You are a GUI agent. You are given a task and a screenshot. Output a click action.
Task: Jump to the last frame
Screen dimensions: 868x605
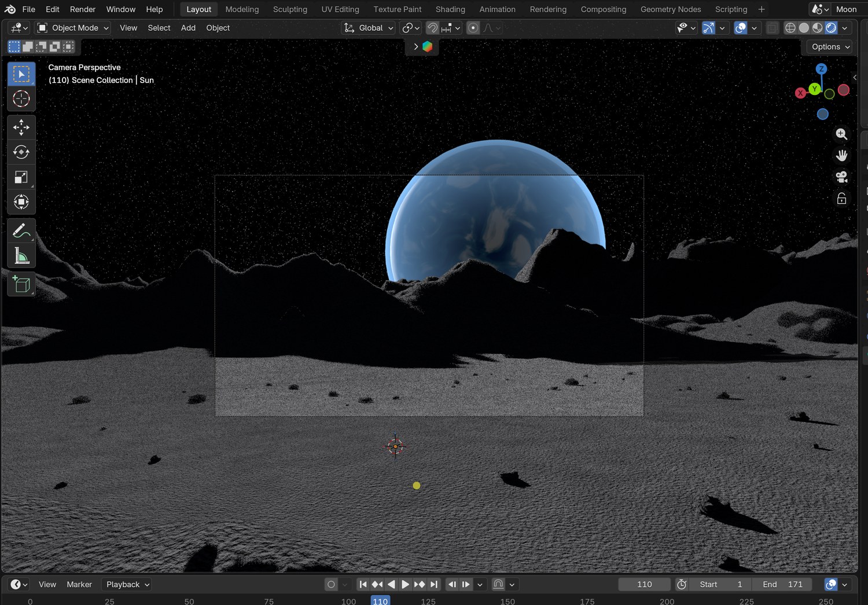coord(434,585)
